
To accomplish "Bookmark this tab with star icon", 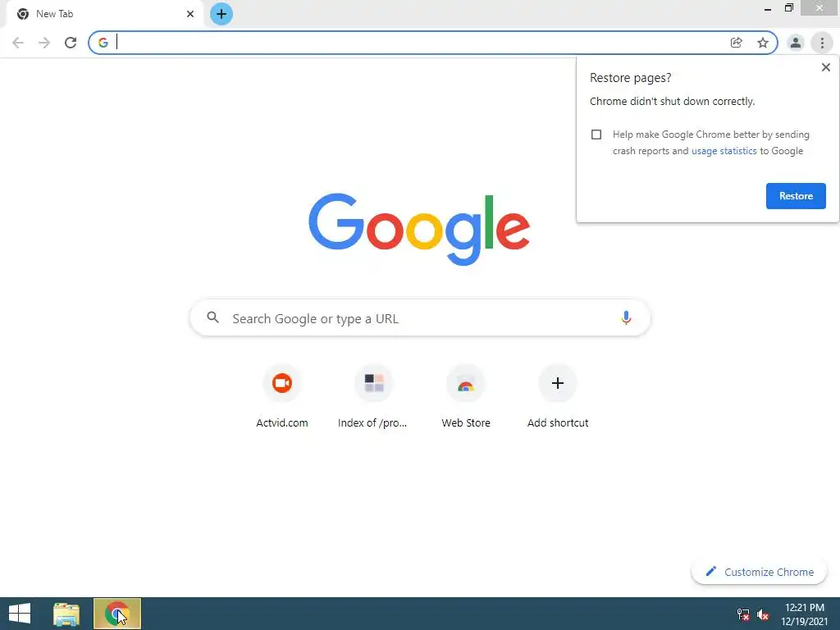I will pos(763,43).
